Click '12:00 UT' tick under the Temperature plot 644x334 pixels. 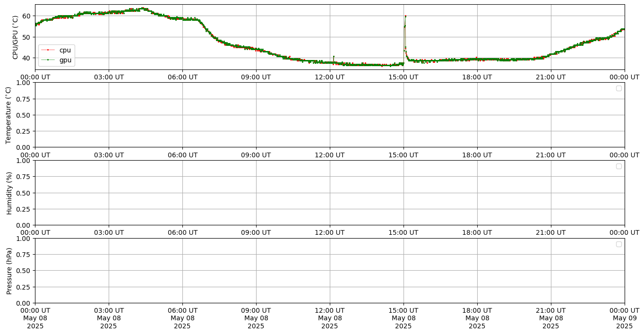(x=330, y=154)
